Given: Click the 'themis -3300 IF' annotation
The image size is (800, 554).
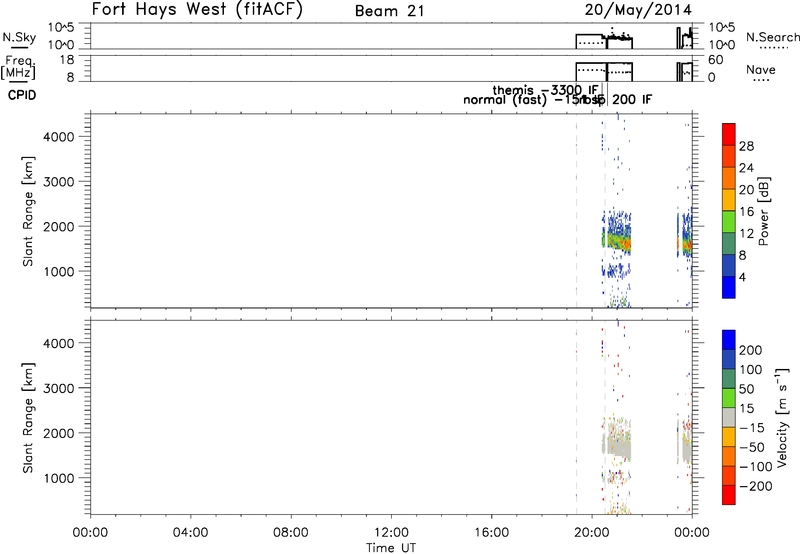Looking at the screenshot, I should [x=545, y=90].
